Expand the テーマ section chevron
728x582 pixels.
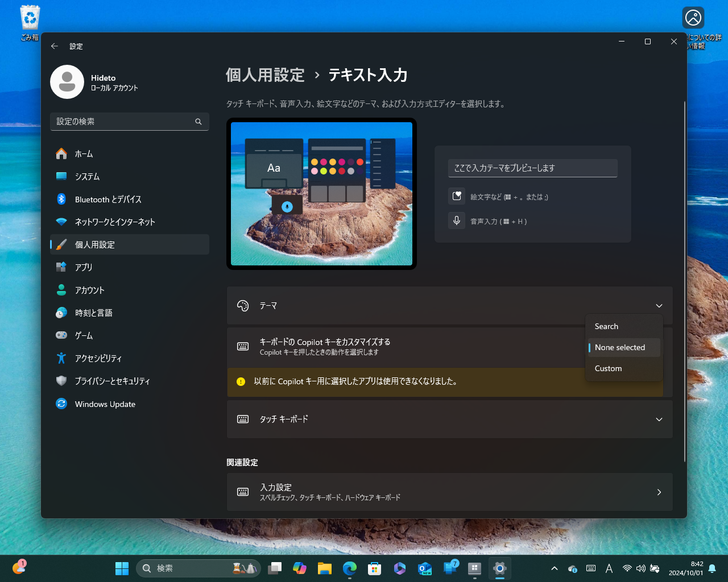[x=659, y=305]
